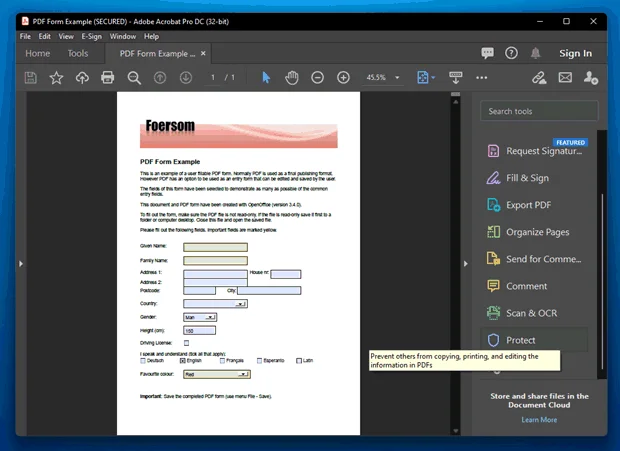Activate the Selection arrow tool

[x=266, y=77]
